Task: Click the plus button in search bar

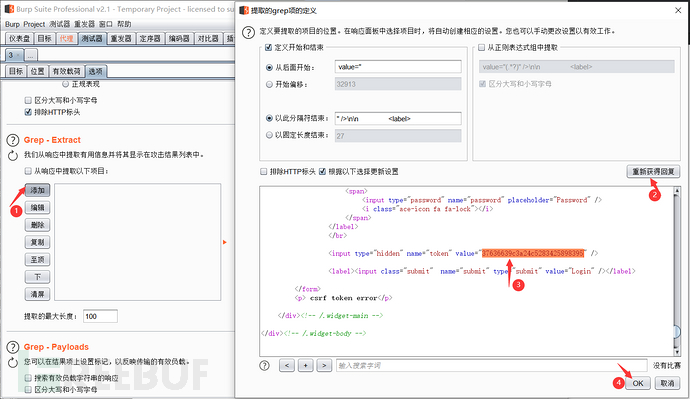Action: click(305, 366)
